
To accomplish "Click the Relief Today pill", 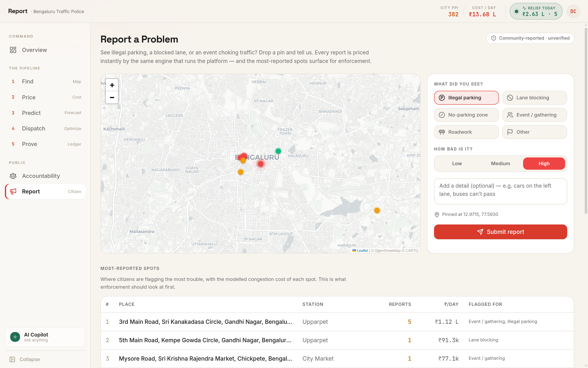I will 536,11.
